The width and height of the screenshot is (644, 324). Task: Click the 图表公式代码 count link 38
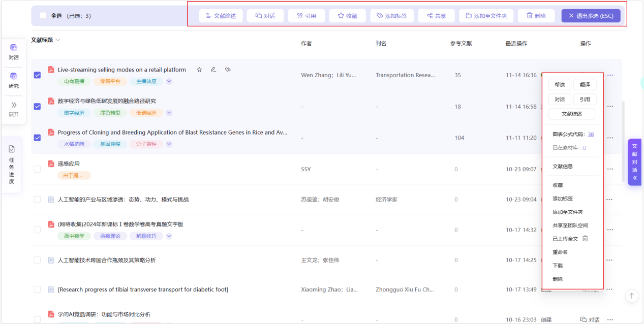coord(591,135)
